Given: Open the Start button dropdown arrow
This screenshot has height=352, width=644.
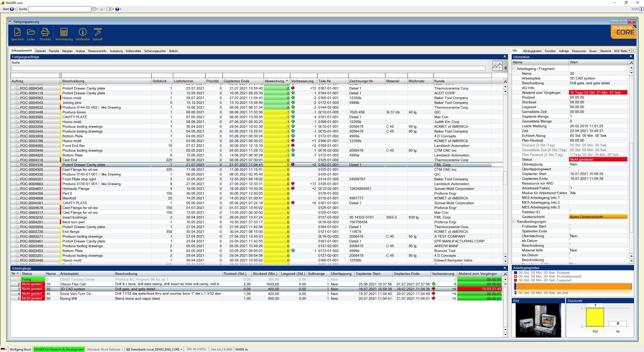Looking at the screenshot, I should click(x=15, y=9).
